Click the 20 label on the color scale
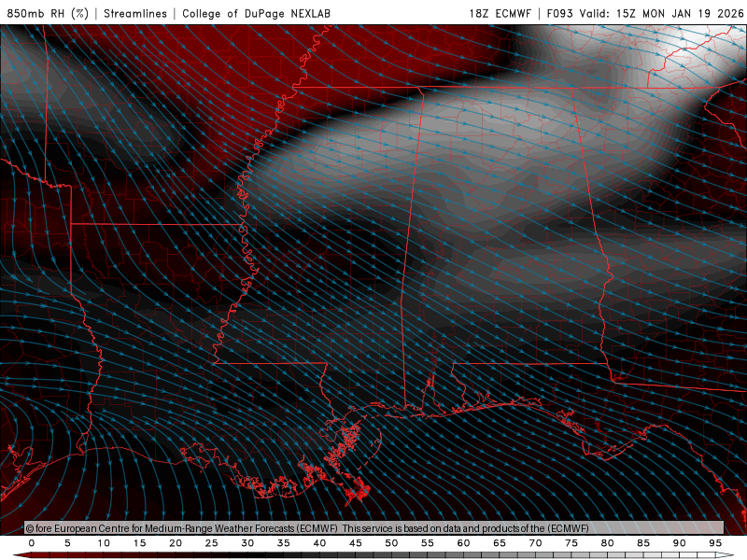Viewport: 747px width, 560px height. (x=176, y=543)
